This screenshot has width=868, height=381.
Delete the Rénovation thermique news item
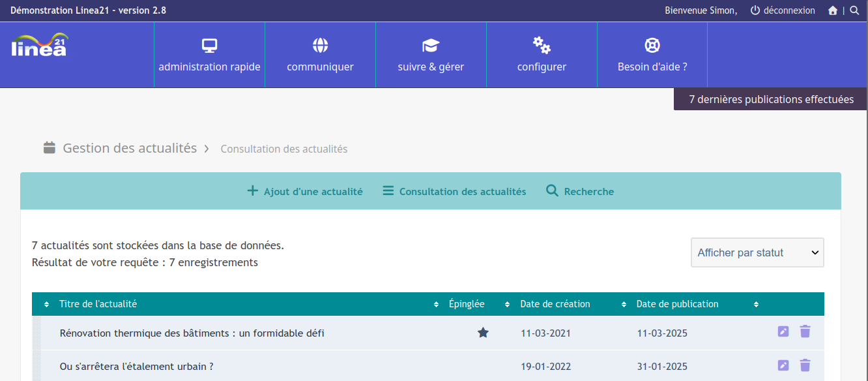(805, 331)
